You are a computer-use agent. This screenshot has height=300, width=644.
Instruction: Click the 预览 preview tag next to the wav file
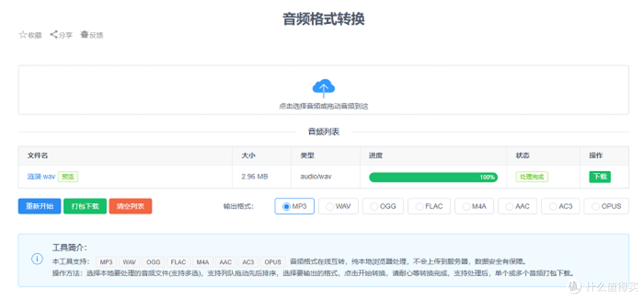pyautogui.click(x=68, y=177)
